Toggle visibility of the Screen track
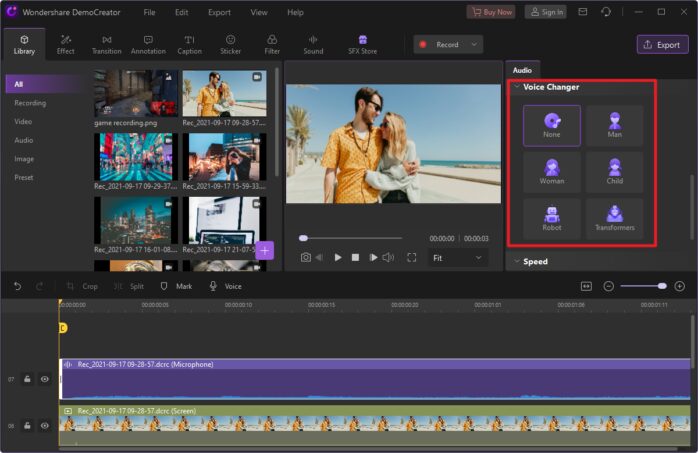This screenshot has height=453, width=698. 45,424
